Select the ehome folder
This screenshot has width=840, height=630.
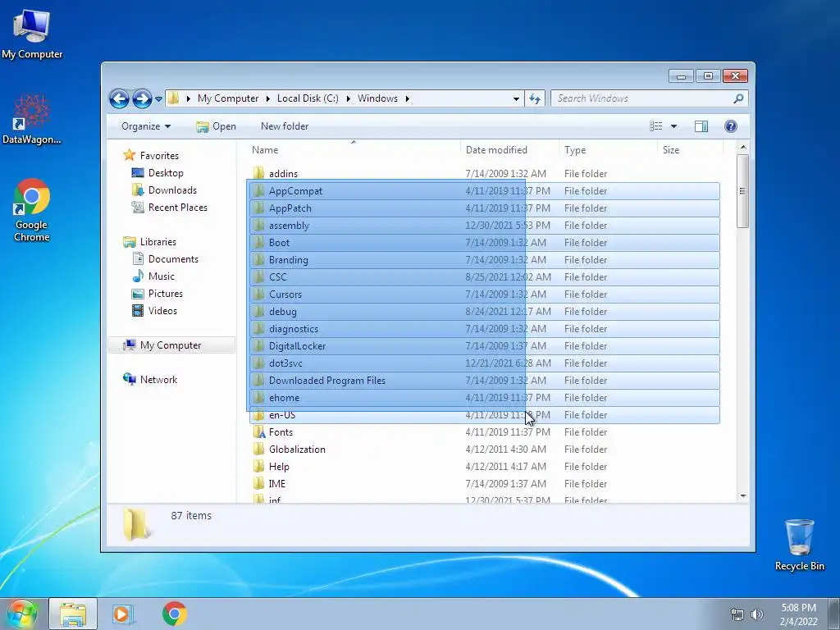(x=484, y=398)
